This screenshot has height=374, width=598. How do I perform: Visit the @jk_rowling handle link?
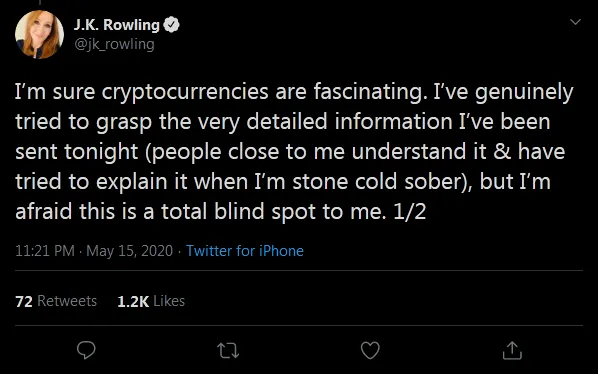[x=114, y=44]
